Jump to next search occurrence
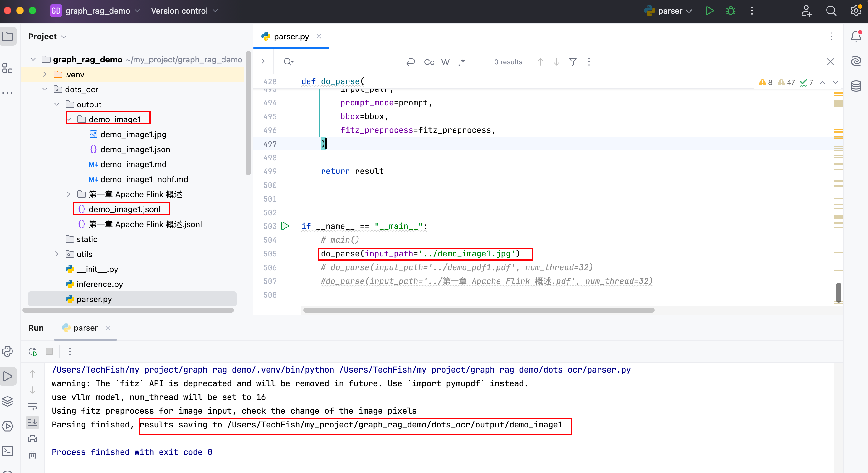This screenshot has height=473, width=868. (556, 62)
